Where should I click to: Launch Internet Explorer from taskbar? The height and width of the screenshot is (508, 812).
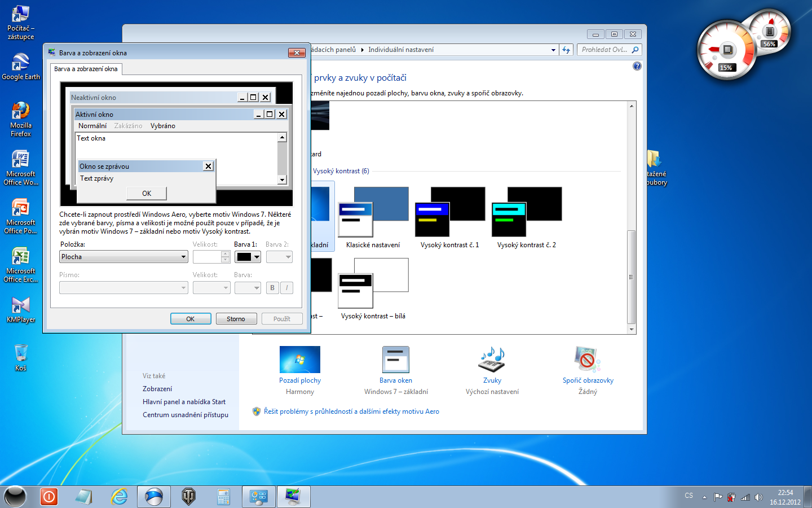point(119,497)
